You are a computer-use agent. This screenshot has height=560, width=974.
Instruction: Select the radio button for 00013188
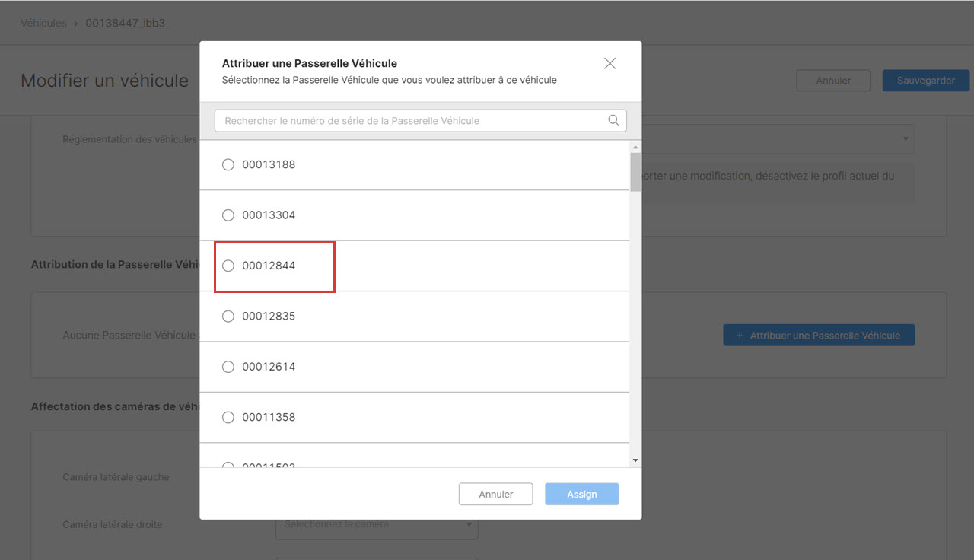click(228, 164)
